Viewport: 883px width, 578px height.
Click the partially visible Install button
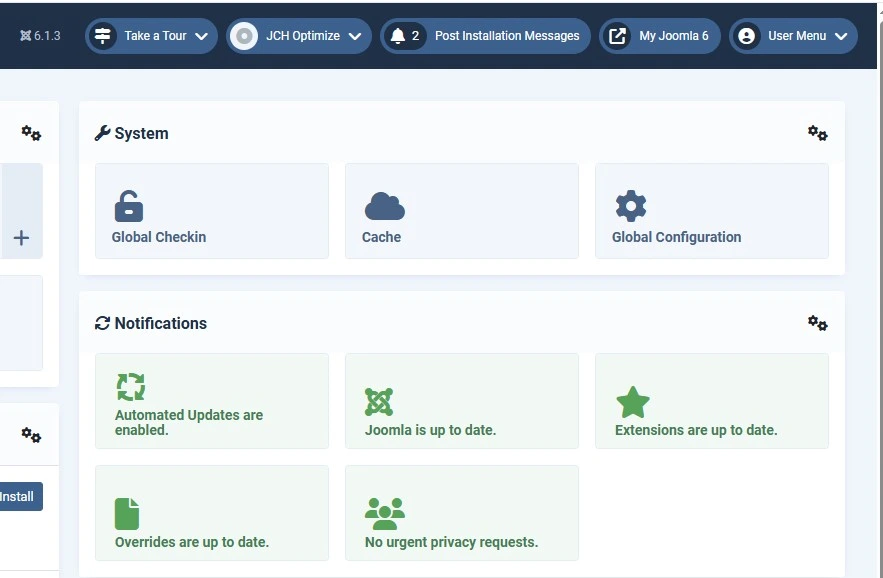click(21, 496)
